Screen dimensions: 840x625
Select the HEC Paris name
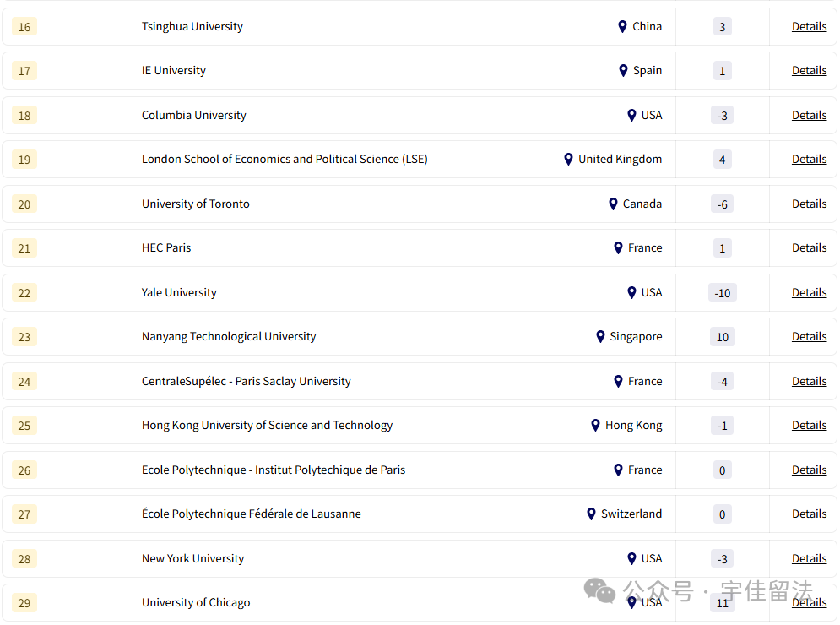pos(166,247)
